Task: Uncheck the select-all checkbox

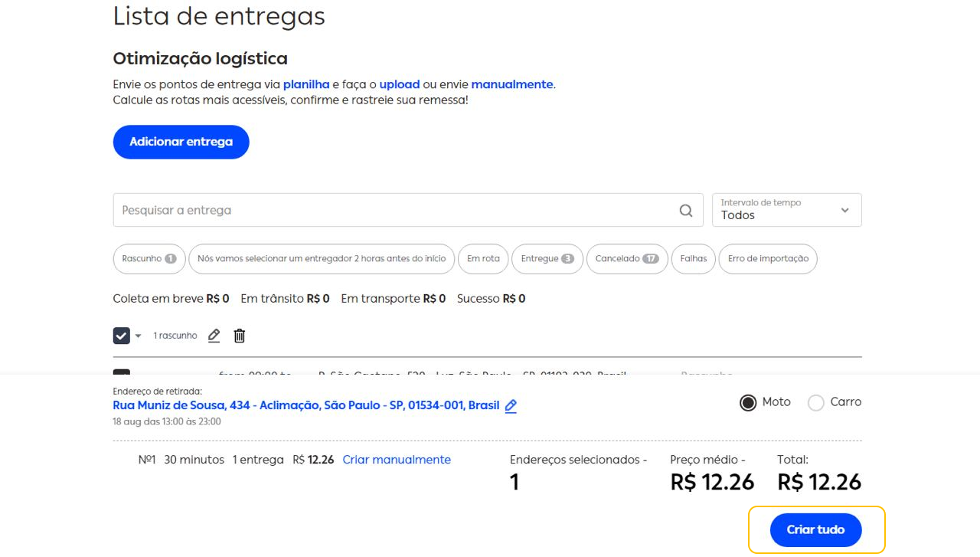Action: 121,336
